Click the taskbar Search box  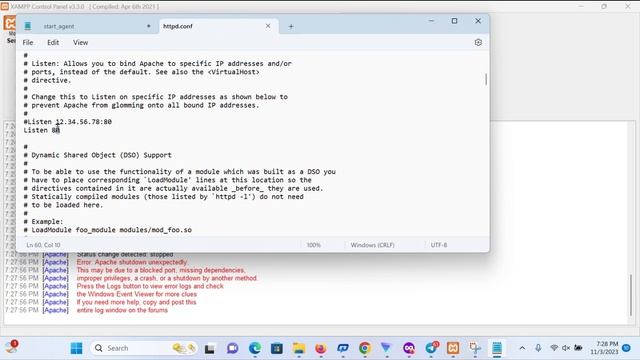coord(145,348)
